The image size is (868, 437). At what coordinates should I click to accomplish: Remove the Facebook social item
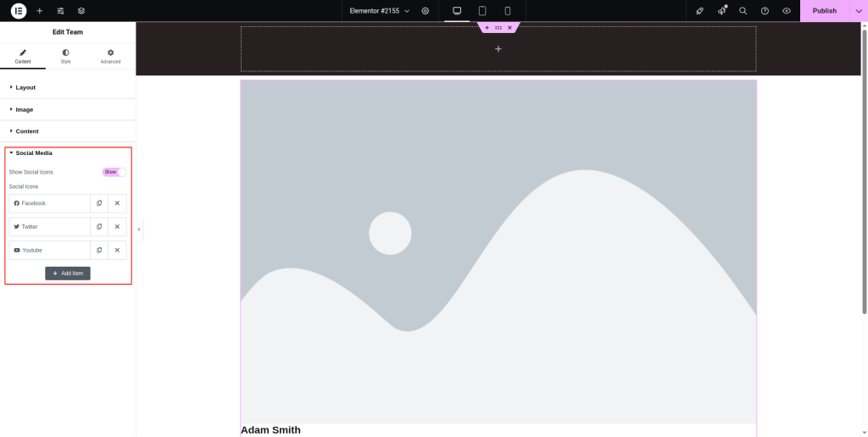117,203
